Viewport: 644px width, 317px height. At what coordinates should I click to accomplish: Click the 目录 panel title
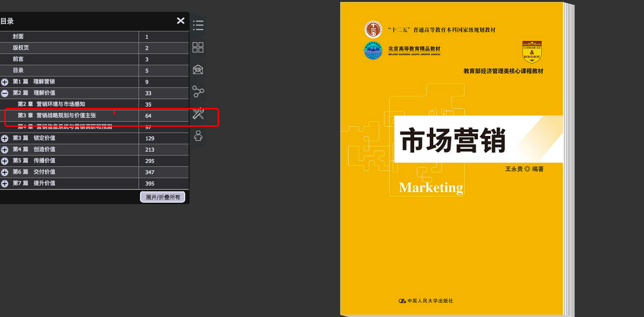pos(7,21)
